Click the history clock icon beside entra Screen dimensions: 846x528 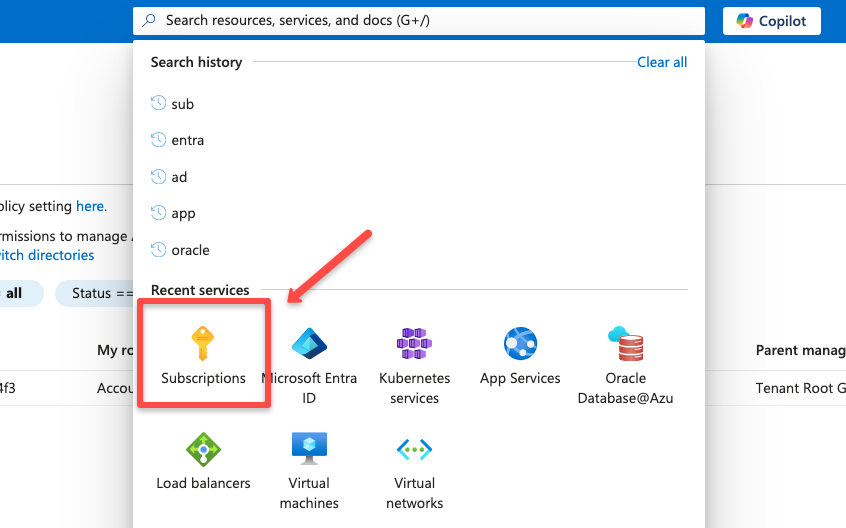tap(158, 140)
